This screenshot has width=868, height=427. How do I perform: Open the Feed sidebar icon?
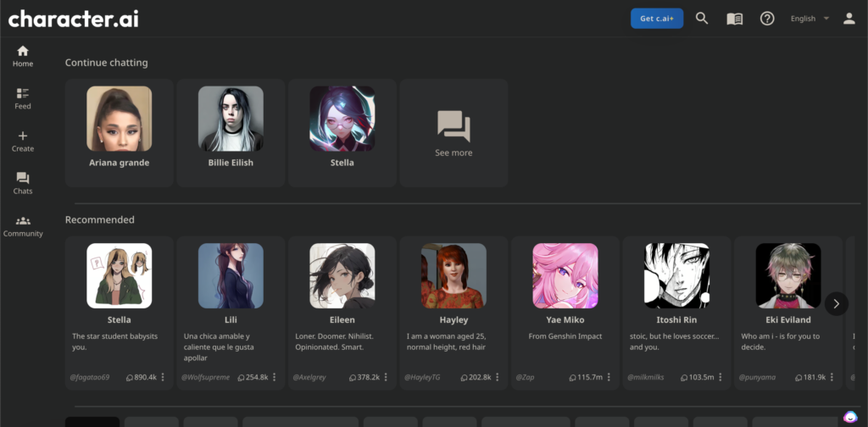(23, 98)
